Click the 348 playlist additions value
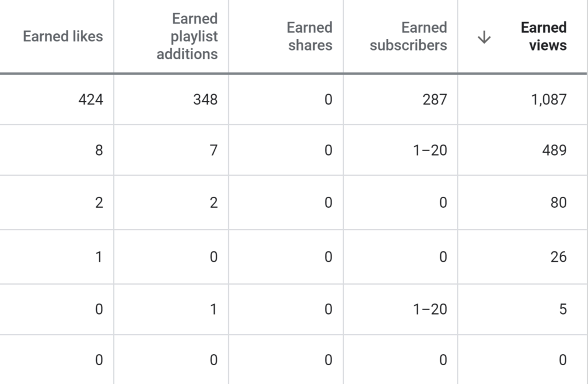Screen dimensions: 588x384 click(x=206, y=99)
